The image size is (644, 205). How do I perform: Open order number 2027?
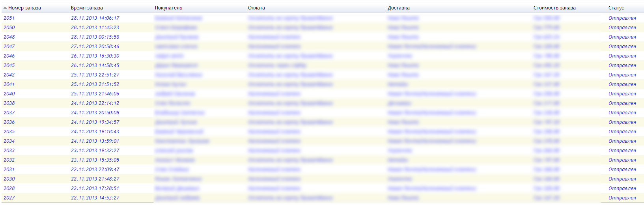tap(9, 198)
